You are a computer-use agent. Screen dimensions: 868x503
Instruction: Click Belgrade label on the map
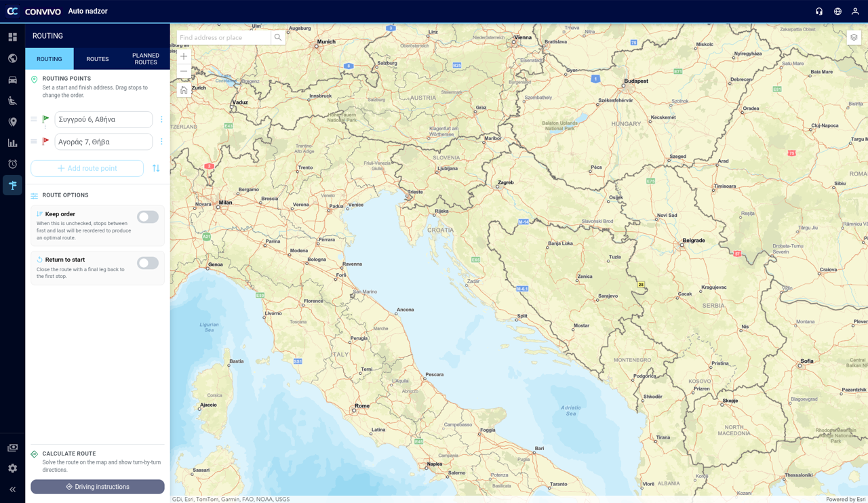[x=694, y=241]
